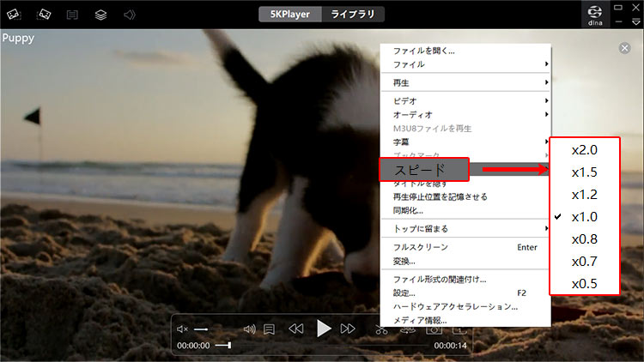
Task: Switch to the 5KPlayer tab
Action: [290, 15]
